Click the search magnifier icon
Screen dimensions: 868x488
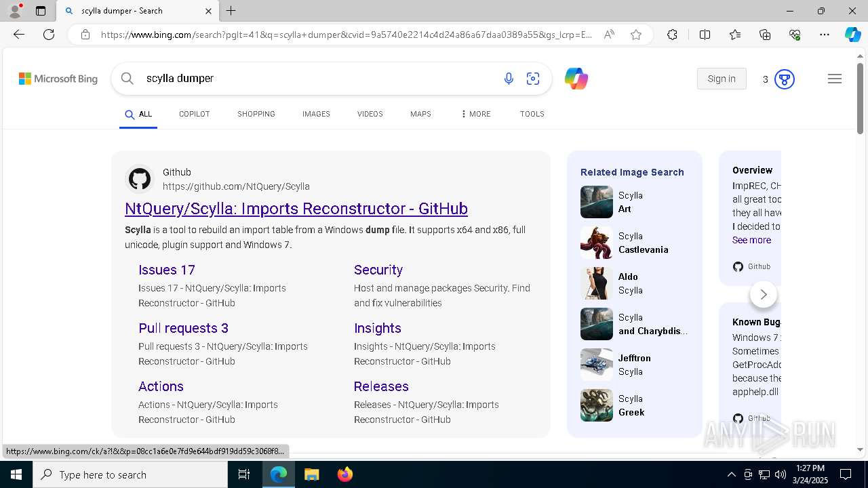[127, 79]
